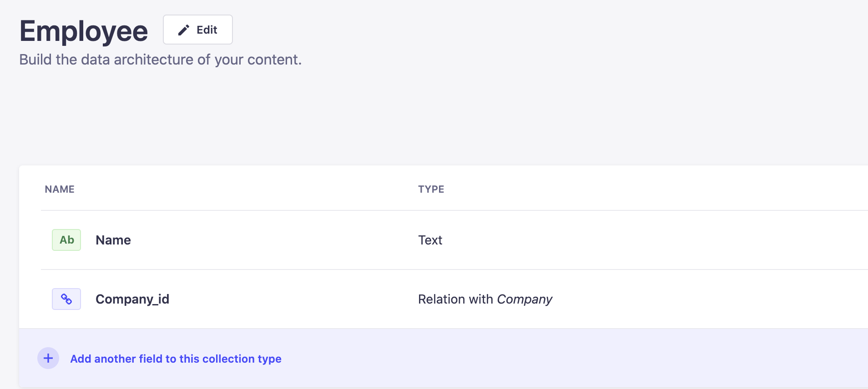Click the table header row blank area
Screen dimensions: 868x389
(637, 189)
